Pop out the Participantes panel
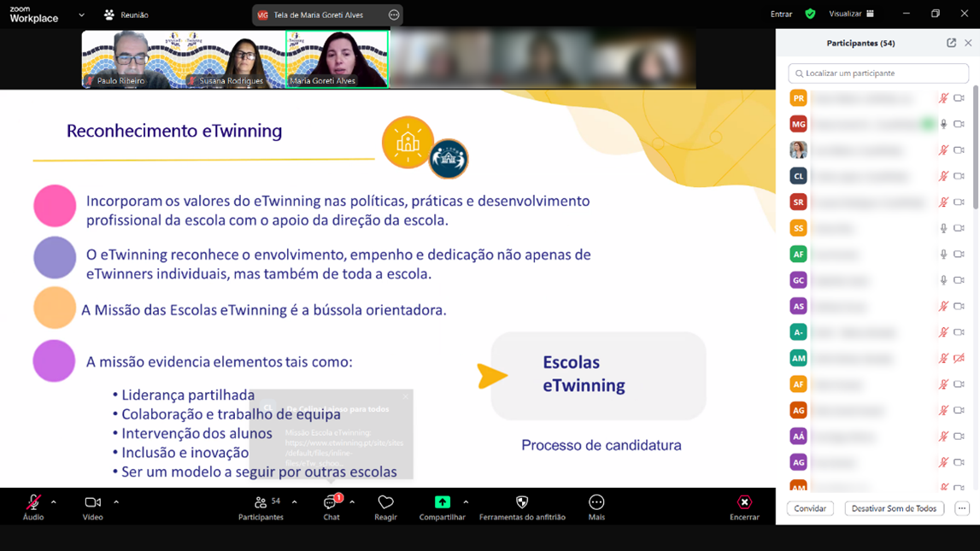980x551 pixels. (x=951, y=43)
